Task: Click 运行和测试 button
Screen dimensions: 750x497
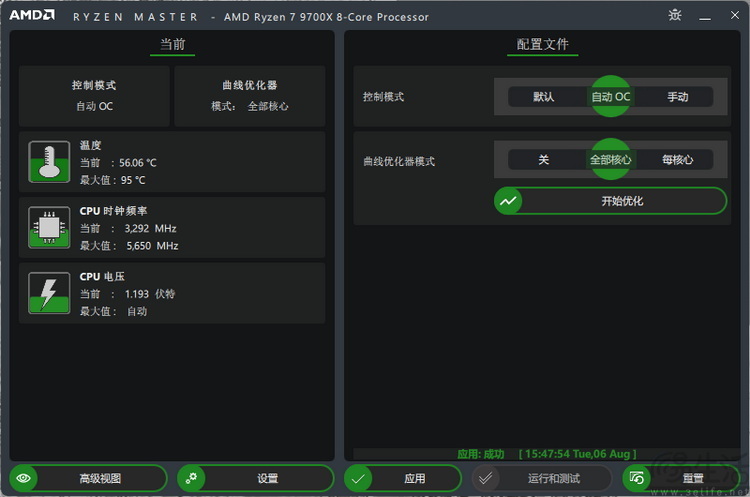Action: coord(542,478)
